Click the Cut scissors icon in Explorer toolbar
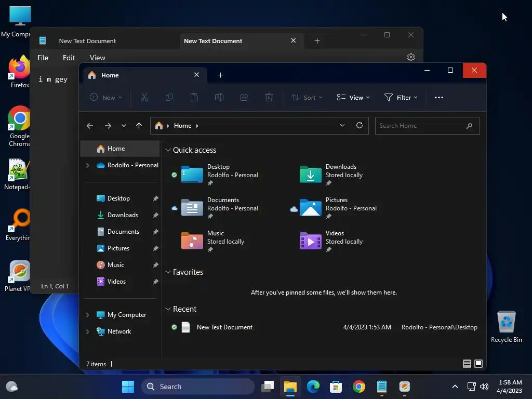The image size is (532, 399). pyautogui.click(x=144, y=98)
